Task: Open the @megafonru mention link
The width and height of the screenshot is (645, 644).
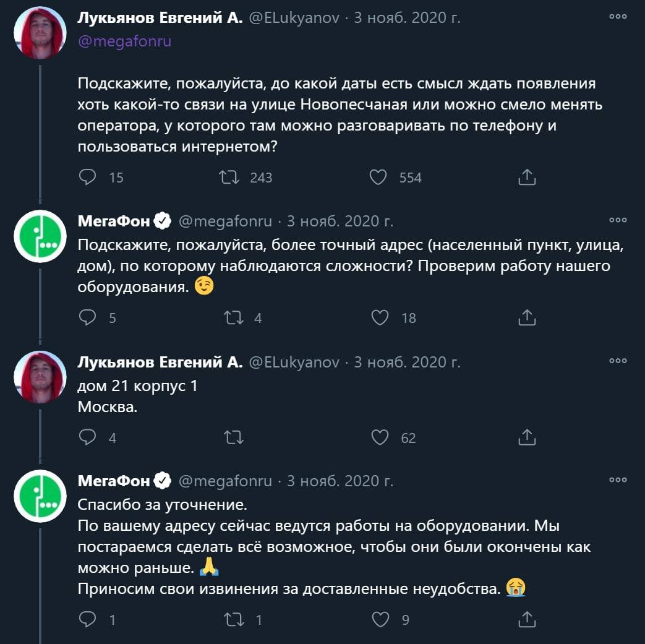Action: 125,41
